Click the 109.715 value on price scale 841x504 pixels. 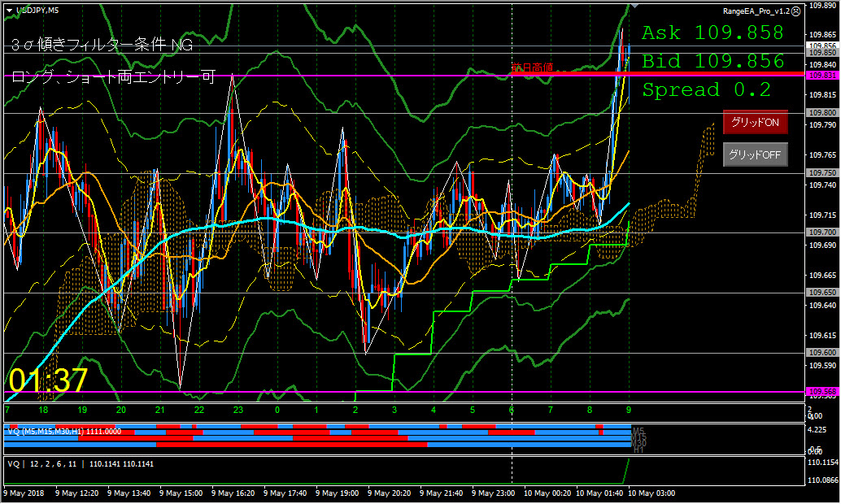[x=823, y=215]
